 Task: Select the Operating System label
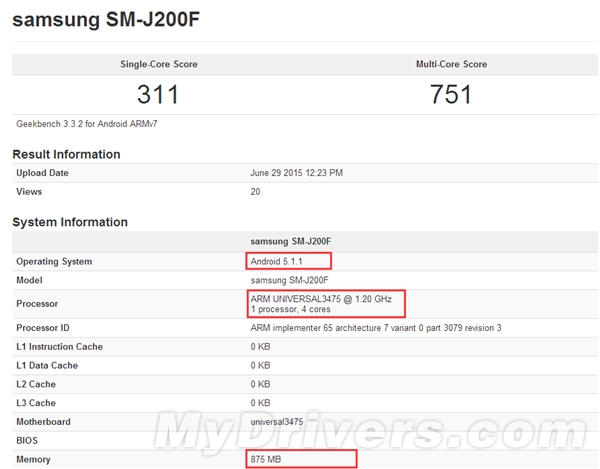[54, 261]
